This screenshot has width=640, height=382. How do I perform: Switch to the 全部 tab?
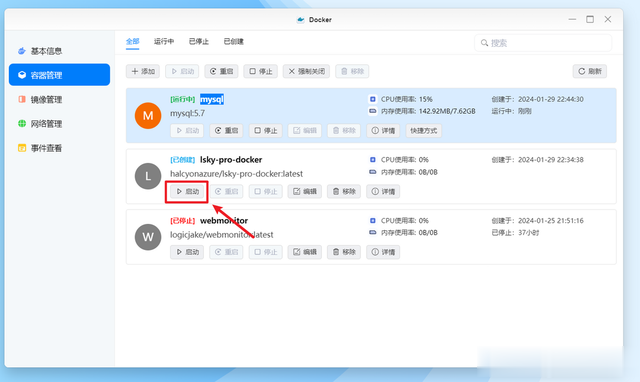[133, 42]
